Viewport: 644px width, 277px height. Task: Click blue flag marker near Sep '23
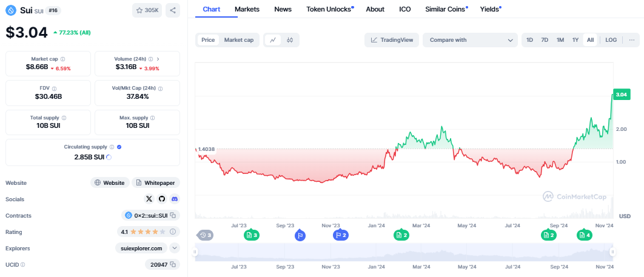[x=300, y=236]
